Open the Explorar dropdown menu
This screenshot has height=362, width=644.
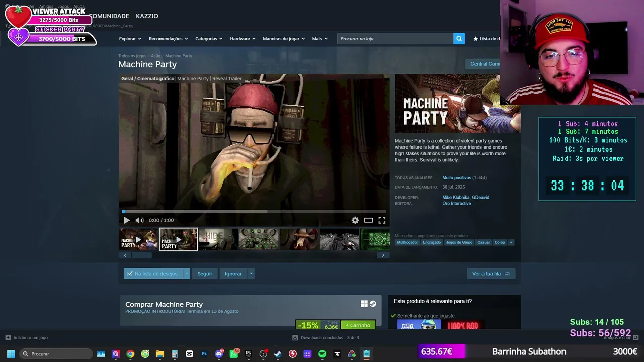pos(130,39)
